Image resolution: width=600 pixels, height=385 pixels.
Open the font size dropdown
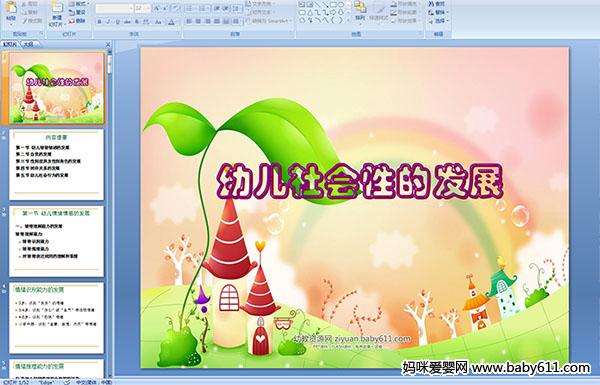(142, 8)
